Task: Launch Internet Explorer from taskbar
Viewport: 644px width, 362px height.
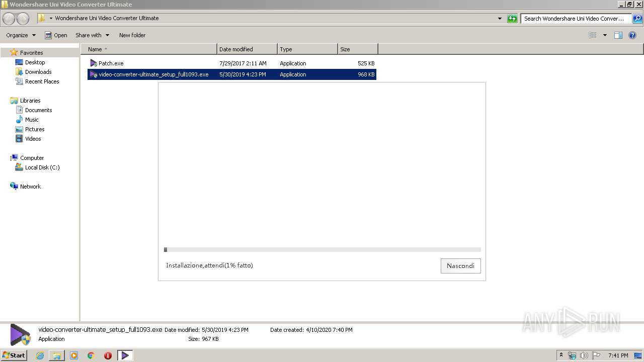Action: [40, 355]
